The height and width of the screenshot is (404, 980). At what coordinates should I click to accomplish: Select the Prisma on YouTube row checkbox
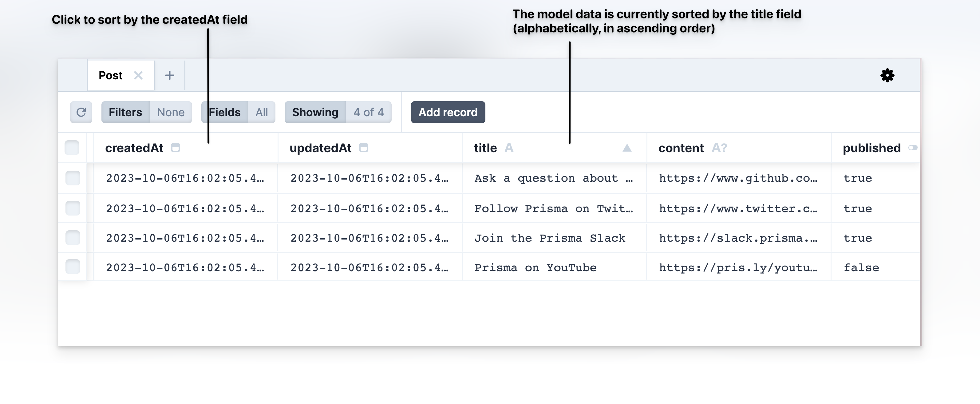72,267
